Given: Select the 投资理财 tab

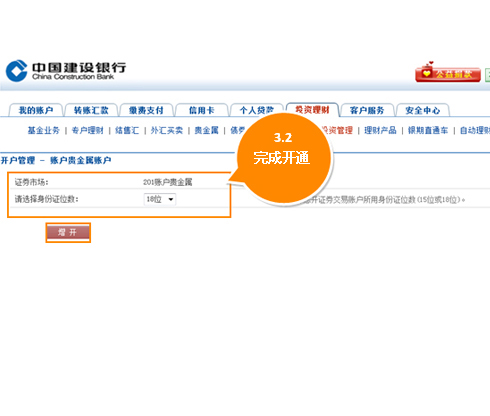Looking at the screenshot, I should point(312,110).
